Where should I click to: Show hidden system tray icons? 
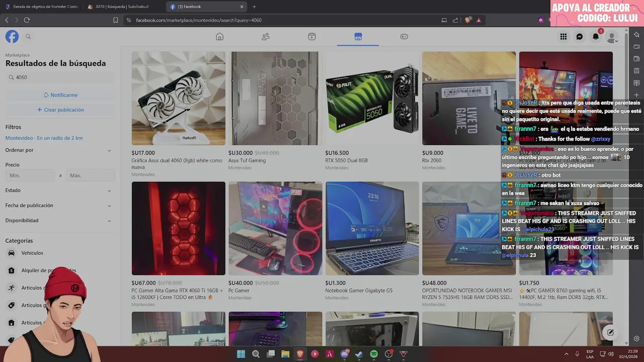[566, 354]
